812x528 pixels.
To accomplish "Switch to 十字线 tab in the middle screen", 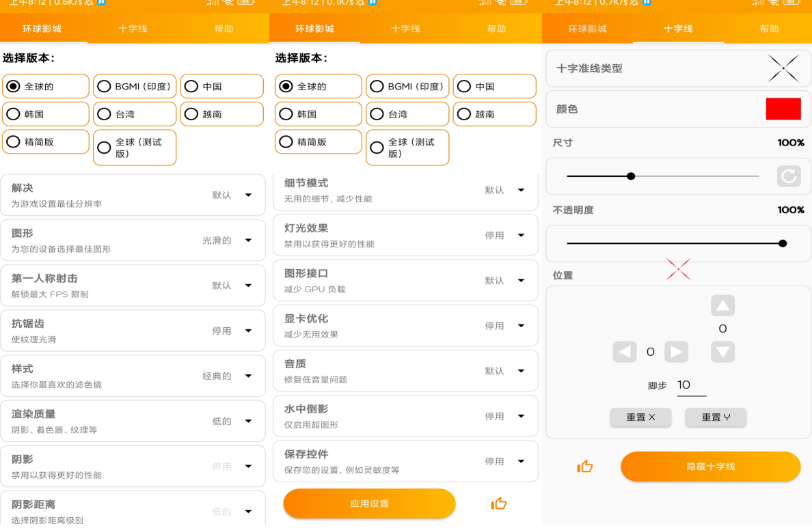I will click(405, 29).
